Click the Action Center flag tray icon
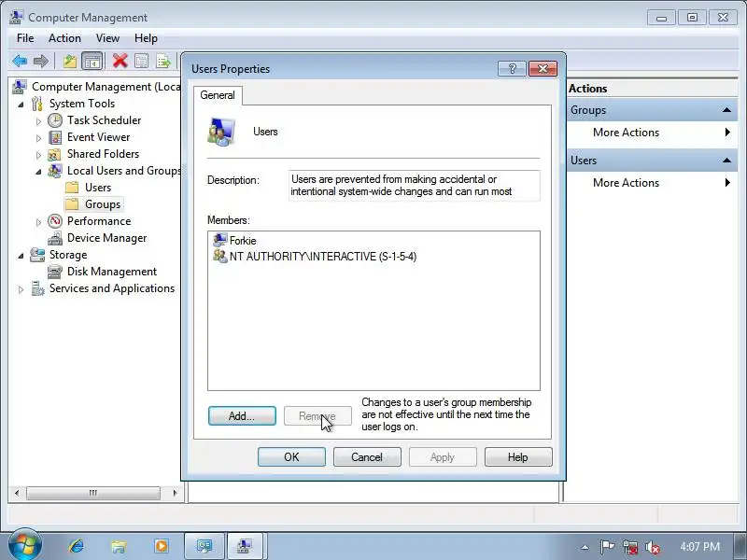Image resolution: width=747 pixels, height=560 pixels. 607,547
